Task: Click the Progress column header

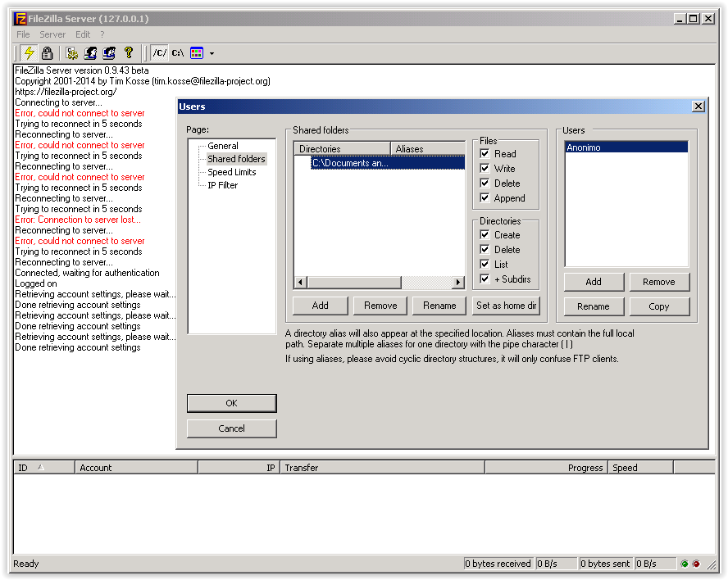Action: click(x=546, y=468)
